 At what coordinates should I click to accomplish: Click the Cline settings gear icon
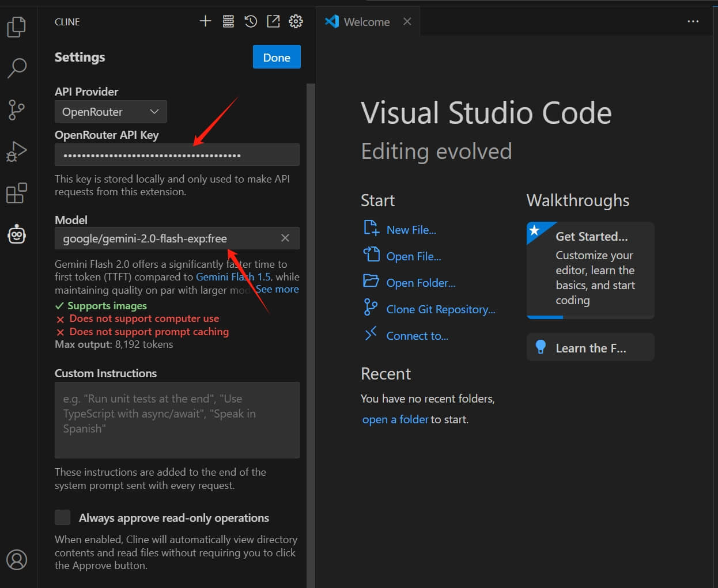pyautogui.click(x=296, y=22)
